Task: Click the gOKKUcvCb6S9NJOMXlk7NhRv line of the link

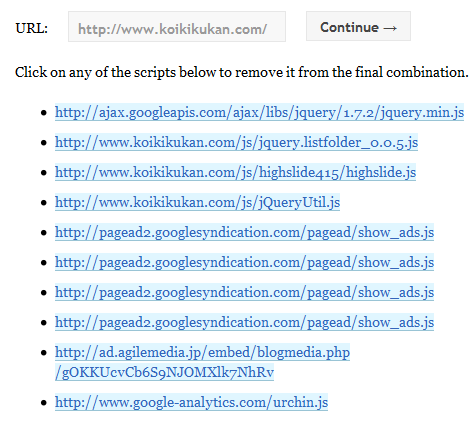Action: tap(164, 372)
